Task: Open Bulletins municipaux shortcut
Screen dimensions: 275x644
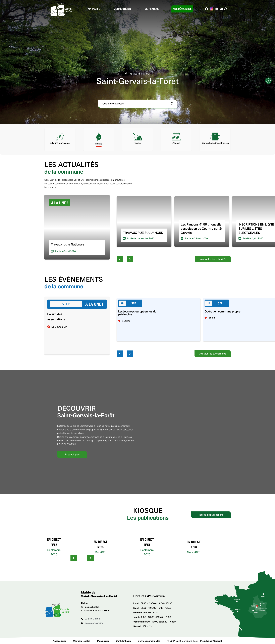Action: click(x=60, y=139)
